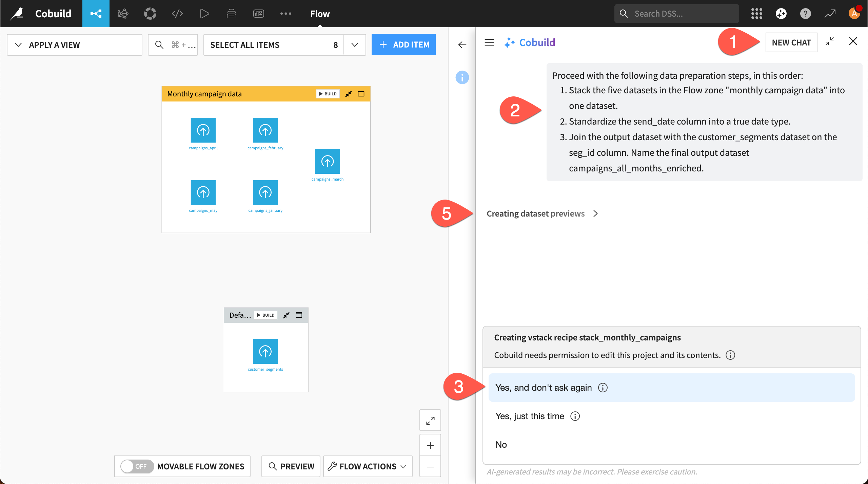Select the No option

tap(671, 445)
